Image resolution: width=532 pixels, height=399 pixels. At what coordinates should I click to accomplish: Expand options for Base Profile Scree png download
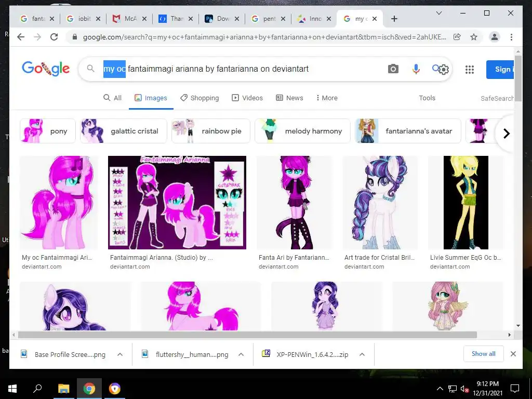click(x=120, y=354)
